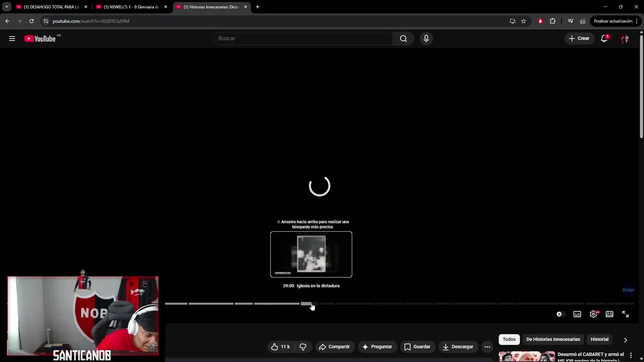Click Finalizar actualización button
This screenshot has height=362, width=644.
tap(616, 21)
